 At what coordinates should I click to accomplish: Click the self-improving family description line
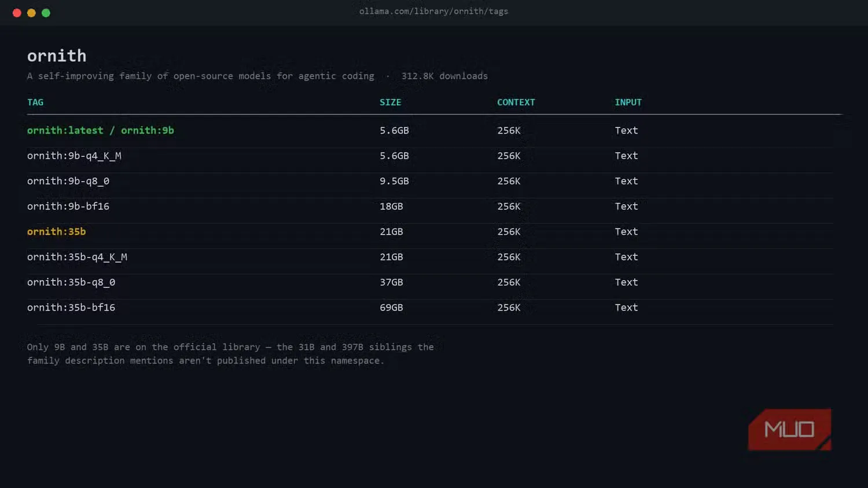[200, 76]
